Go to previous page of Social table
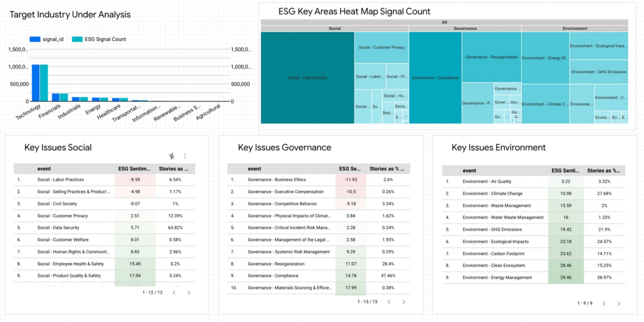The height and width of the screenshot is (322, 644). [174, 293]
